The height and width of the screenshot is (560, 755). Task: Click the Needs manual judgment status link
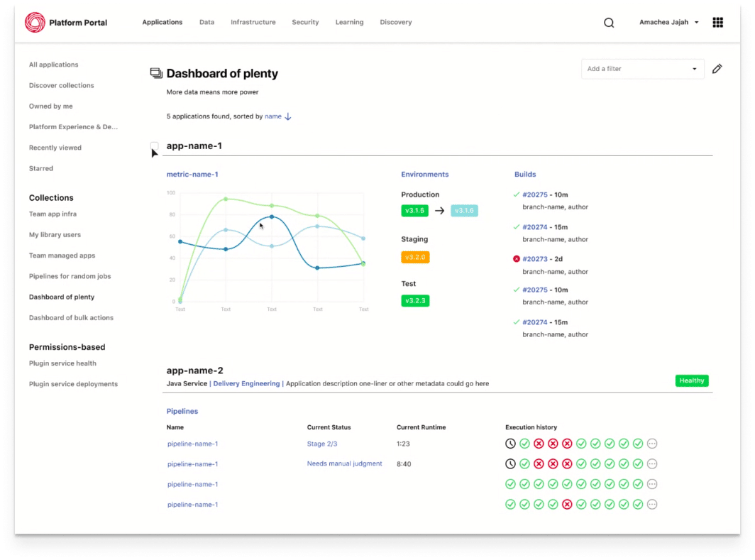click(344, 463)
